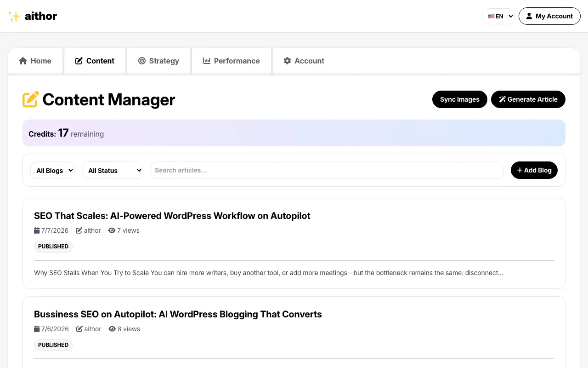This screenshot has width=588, height=368.
Task: Click the Content Manager heading text
Action: point(109,99)
